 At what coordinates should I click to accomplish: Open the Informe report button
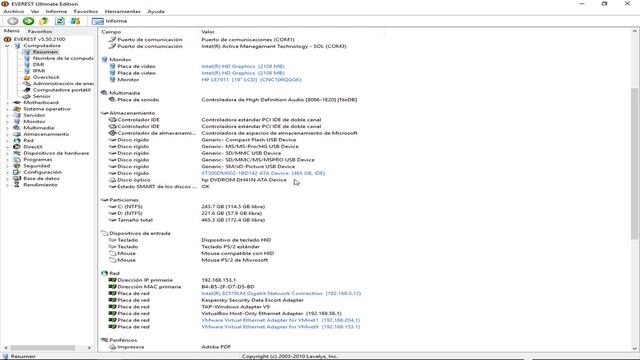pyautogui.click(x=109, y=21)
